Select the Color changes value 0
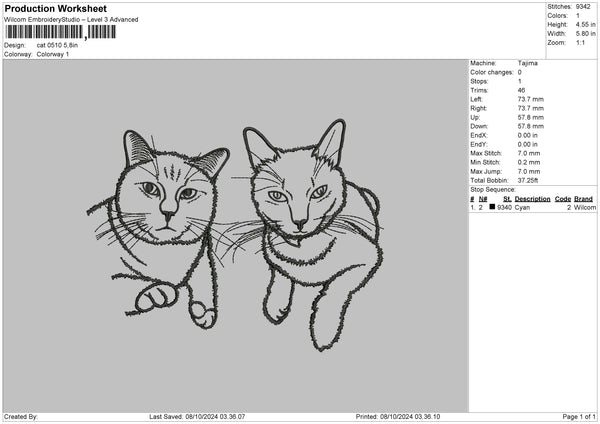The image size is (600, 424). click(520, 72)
